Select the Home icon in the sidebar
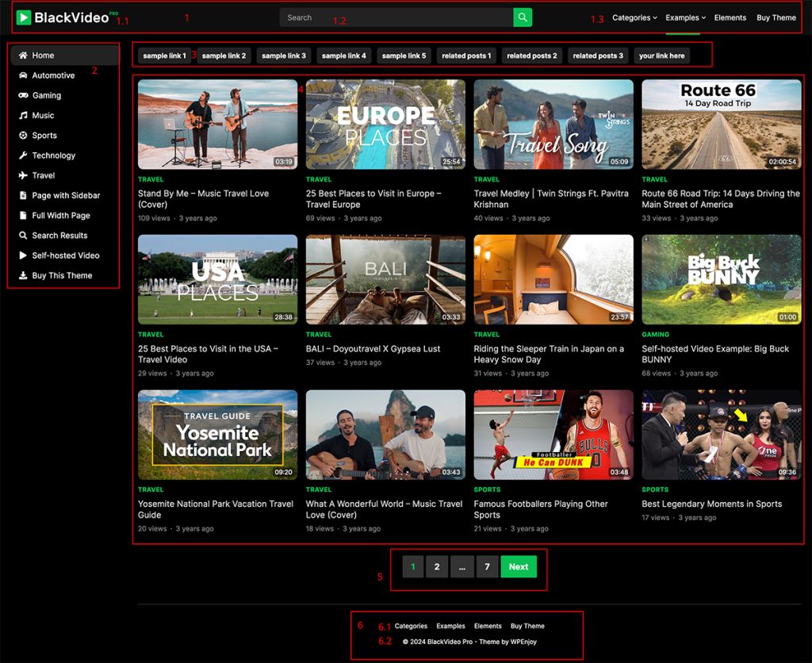The width and height of the screenshot is (812, 663). coord(24,55)
